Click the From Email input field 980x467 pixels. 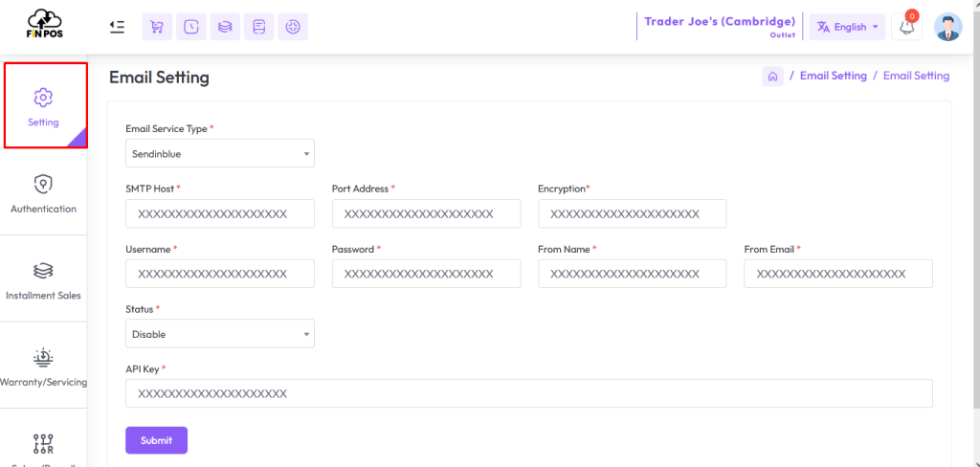click(838, 274)
